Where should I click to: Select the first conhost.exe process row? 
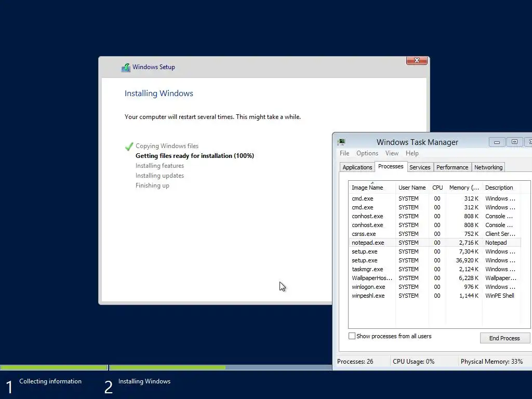pyautogui.click(x=434, y=216)
